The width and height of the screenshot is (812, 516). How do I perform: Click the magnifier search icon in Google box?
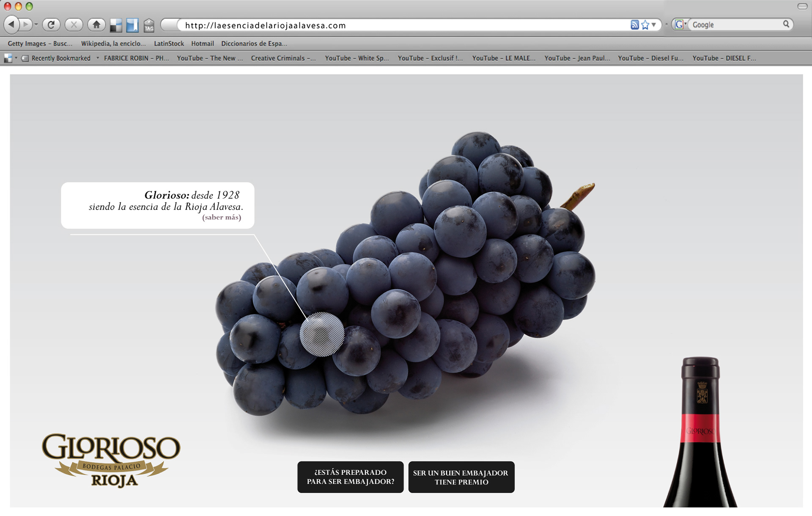(x=786, y=24)
